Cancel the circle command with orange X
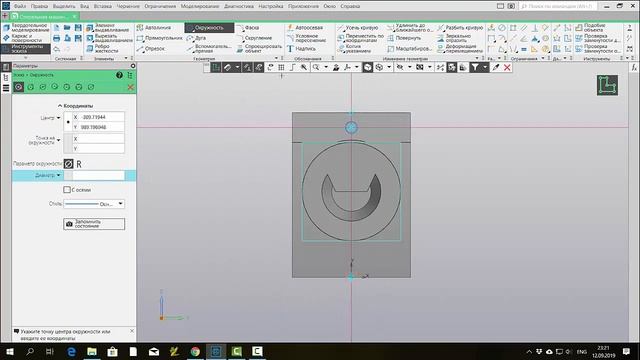This screenshot has height=360, width=640. point(131,87)
